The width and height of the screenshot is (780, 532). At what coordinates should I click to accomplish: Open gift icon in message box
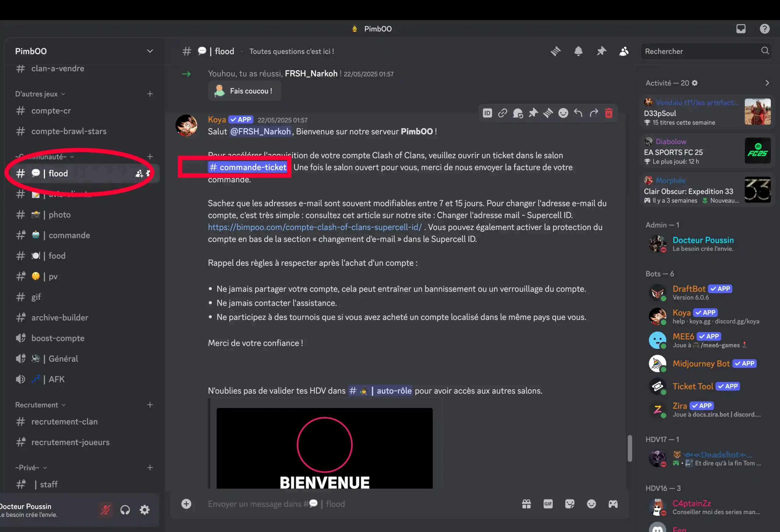(x=526, y=504)
